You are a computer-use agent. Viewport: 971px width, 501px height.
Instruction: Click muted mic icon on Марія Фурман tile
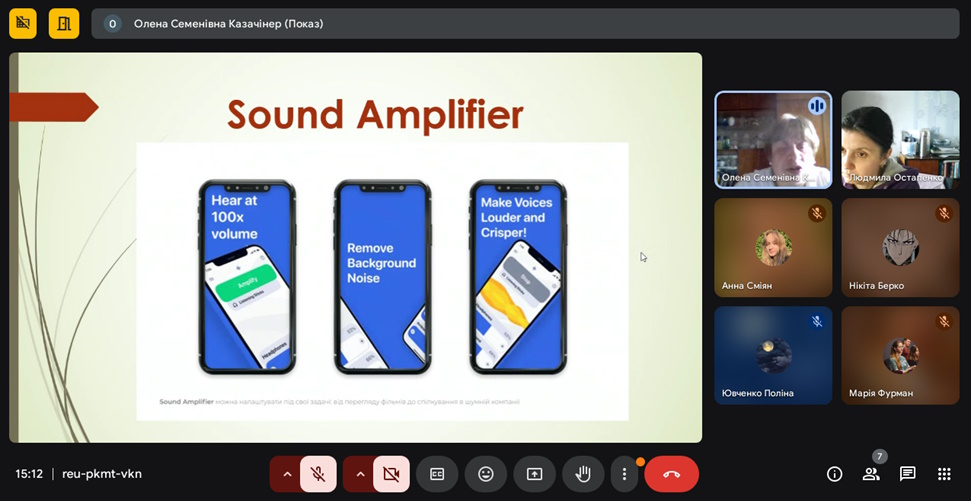[x=944, y=321]
